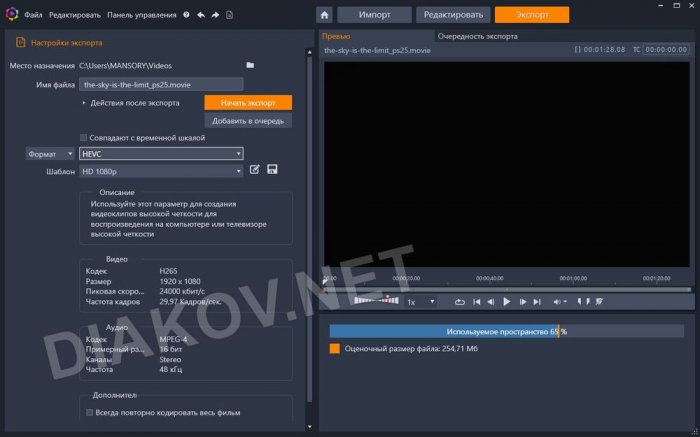This screenshot has height=437, width=700.
Task: Toggle 'Всегда повторно кодировать весь фильм' checkbox
Action: tap(89, 412)
